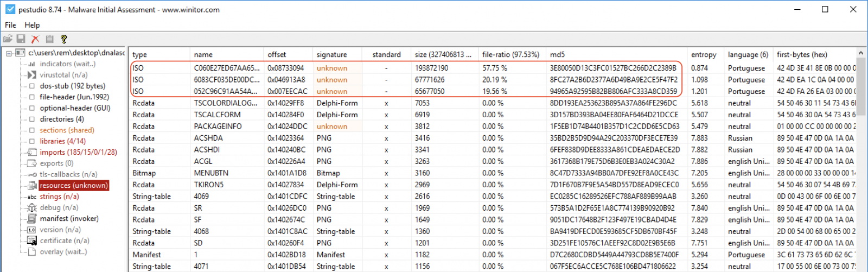Sort the table by entropy column header
The image size is (868, 272).
(704, 55)
